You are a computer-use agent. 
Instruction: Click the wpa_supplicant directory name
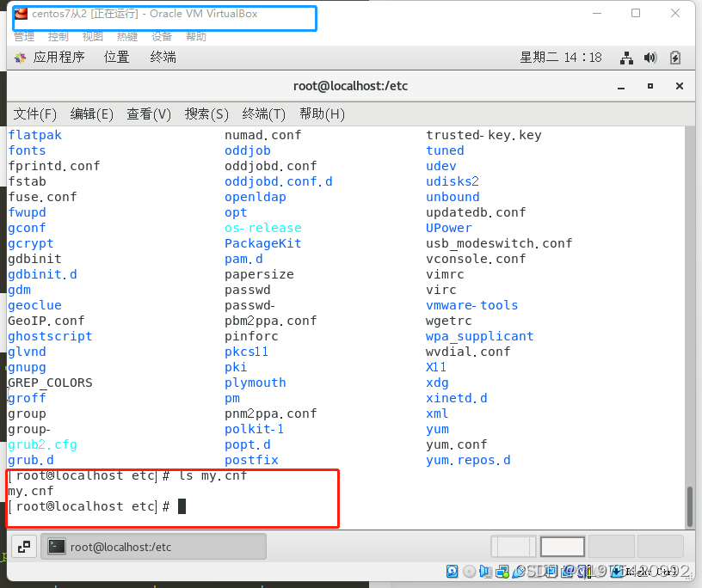pyautogui.click(x=479, y=336)
